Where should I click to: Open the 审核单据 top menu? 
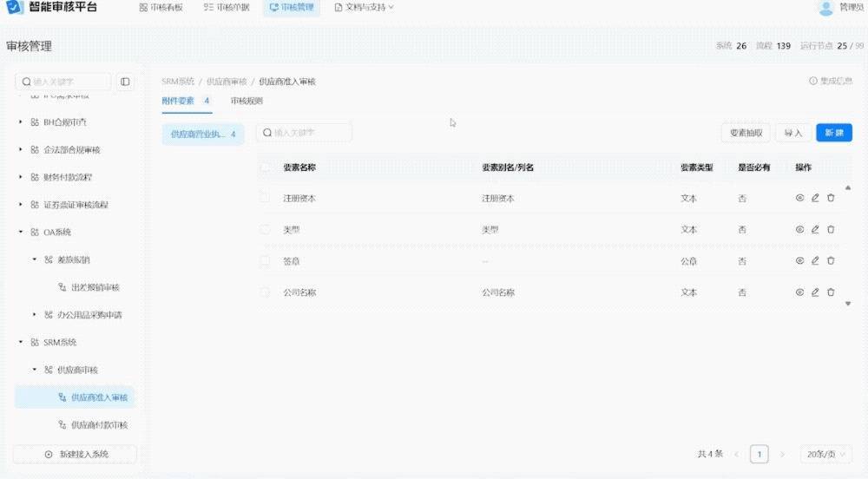pos(227,7)
